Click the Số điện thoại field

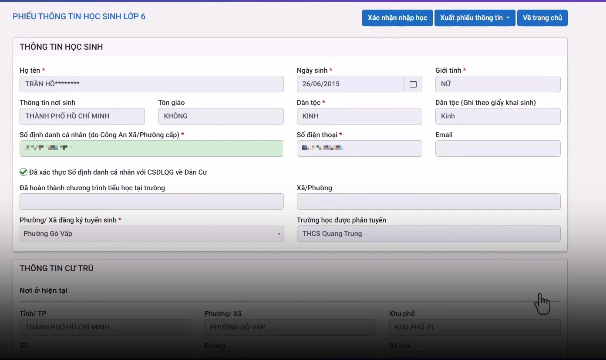click(x=359, y=148)
